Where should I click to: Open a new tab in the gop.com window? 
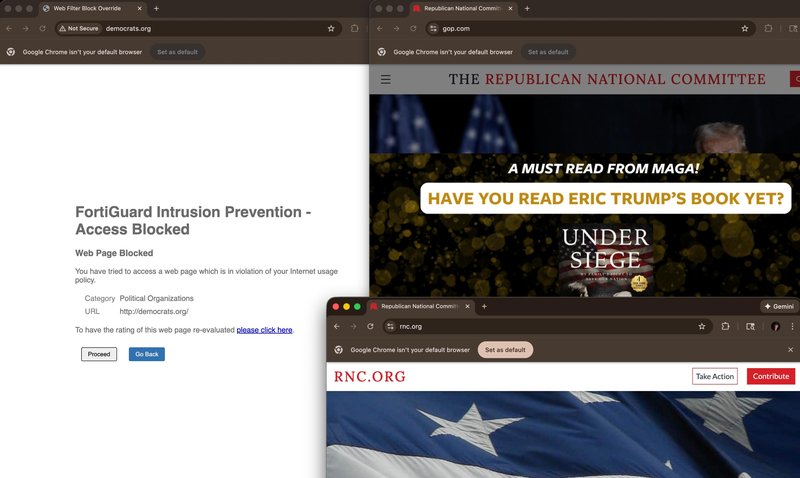527,8
